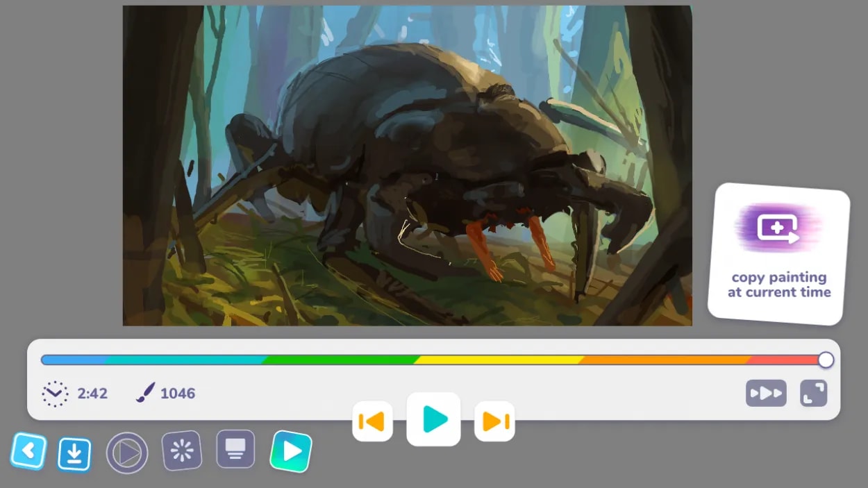Click the brush icon beside 1046
The width and height of the screenshot is (868, 488).
(144, 393)
